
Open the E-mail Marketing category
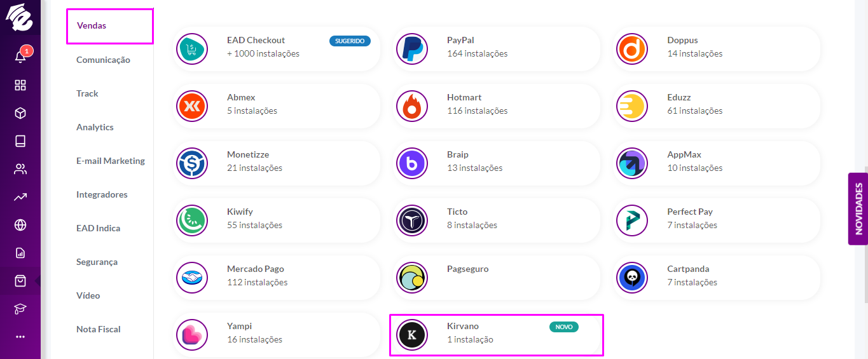pos(111,161)
